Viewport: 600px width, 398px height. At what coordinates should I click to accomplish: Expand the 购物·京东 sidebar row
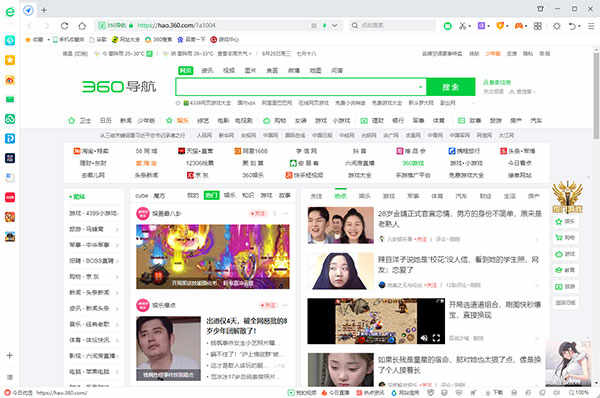click(x=93, y=276)
